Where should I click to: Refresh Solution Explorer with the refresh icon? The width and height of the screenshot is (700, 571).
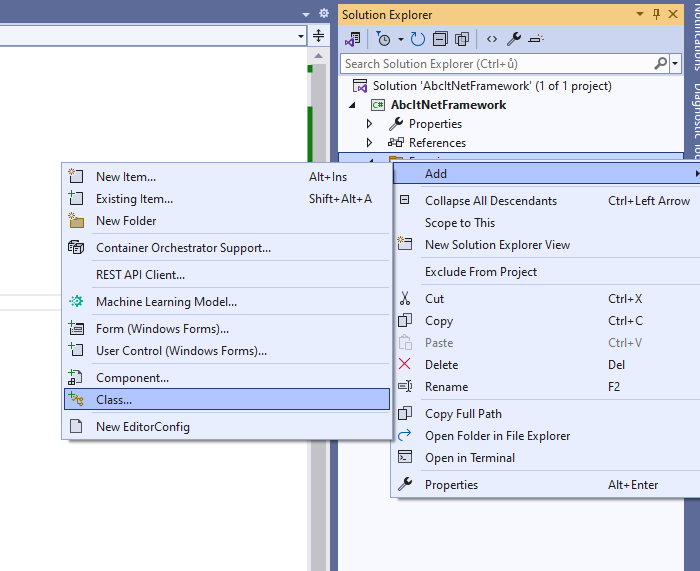(x=417, y=39)
